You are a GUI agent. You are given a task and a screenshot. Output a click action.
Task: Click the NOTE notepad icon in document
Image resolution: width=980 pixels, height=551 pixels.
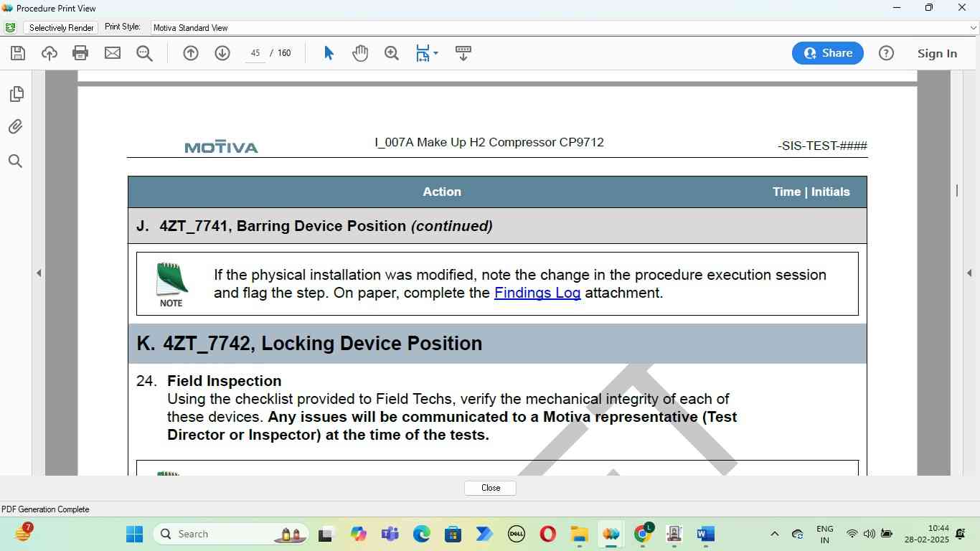pos(171,284)
